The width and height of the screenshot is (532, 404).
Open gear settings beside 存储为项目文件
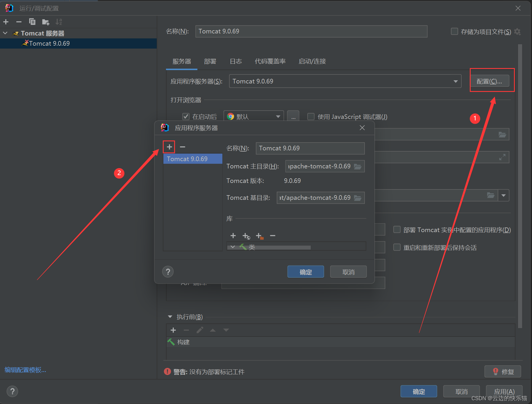click(517, 31)
